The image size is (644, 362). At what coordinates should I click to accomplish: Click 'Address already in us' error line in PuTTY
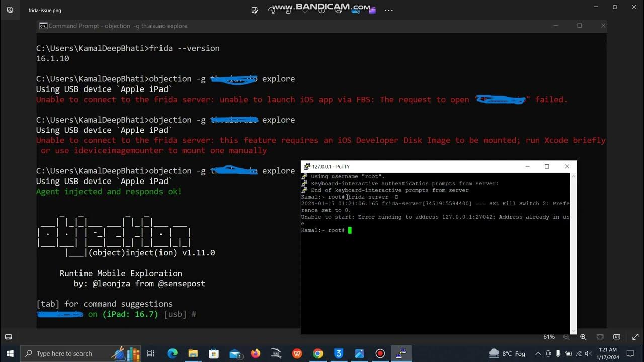point(534,217)
